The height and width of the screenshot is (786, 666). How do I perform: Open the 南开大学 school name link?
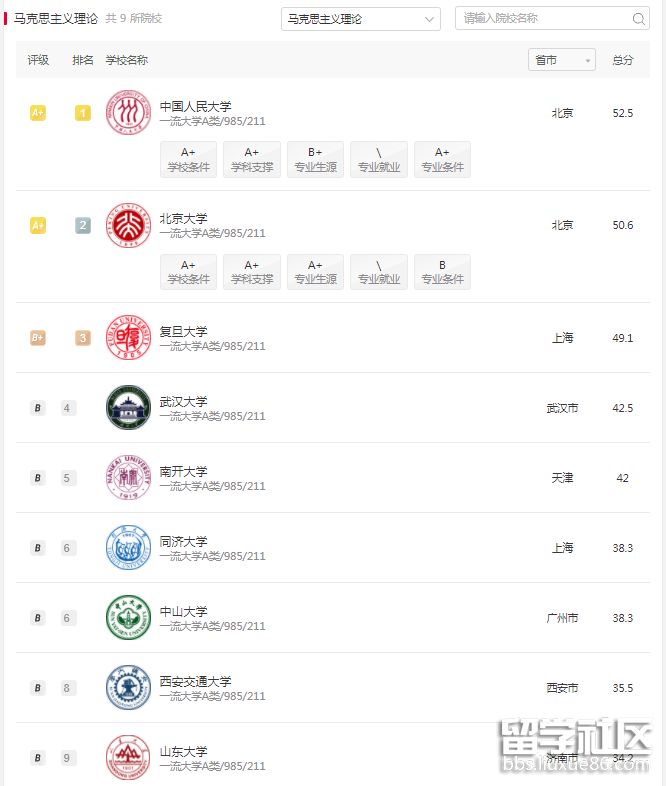click(x=184, y=471)
